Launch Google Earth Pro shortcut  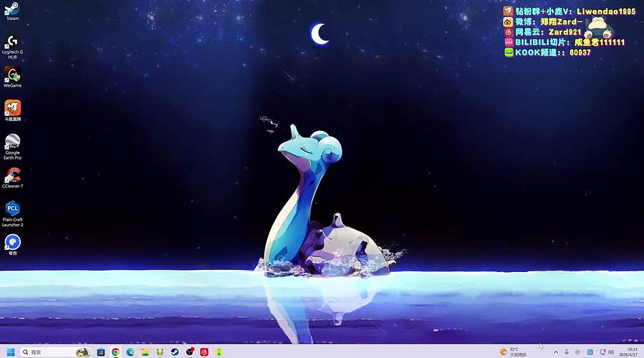point(12,147)
